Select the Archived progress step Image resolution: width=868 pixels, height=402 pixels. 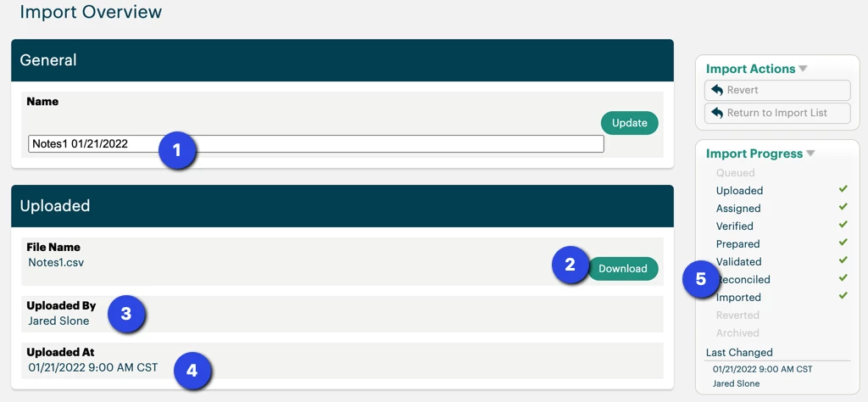[737, 332]
